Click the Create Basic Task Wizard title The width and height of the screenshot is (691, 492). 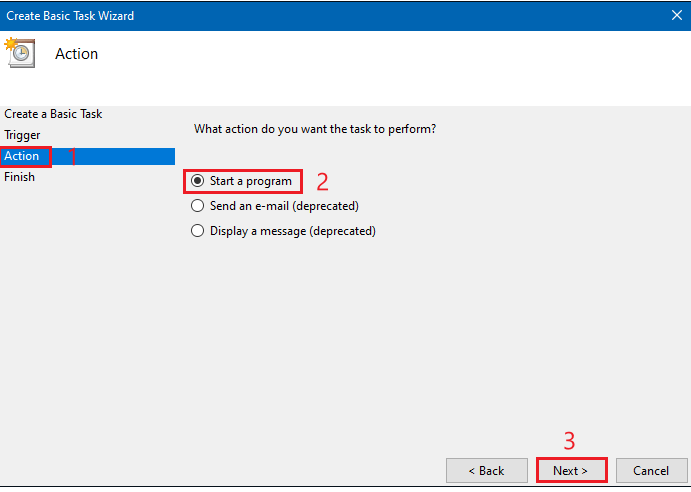pos(70,16)
